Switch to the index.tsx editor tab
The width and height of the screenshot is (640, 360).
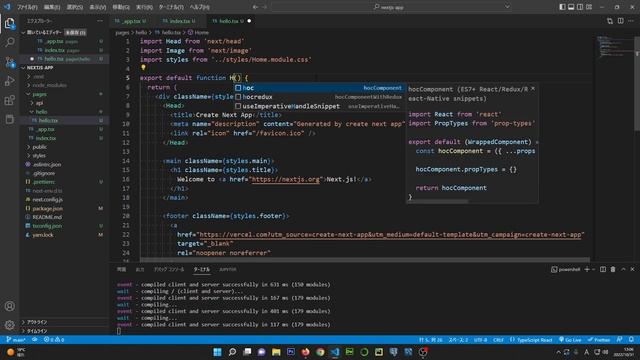point(179,21)
